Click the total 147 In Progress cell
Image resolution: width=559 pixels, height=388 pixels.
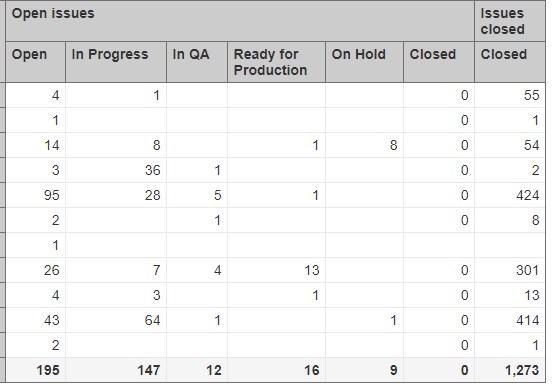116,370
